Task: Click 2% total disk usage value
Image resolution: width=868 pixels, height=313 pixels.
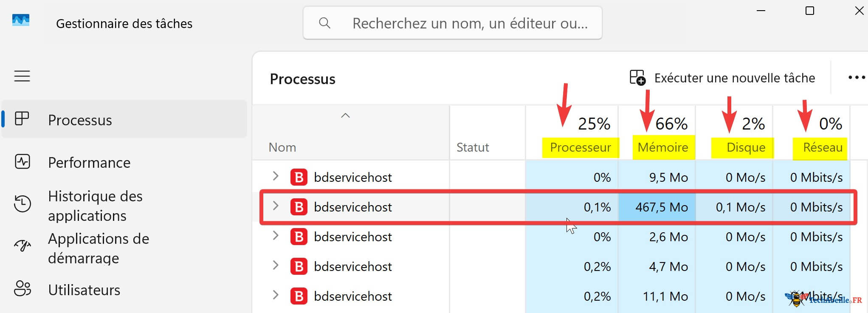Action: click(753, 124)
